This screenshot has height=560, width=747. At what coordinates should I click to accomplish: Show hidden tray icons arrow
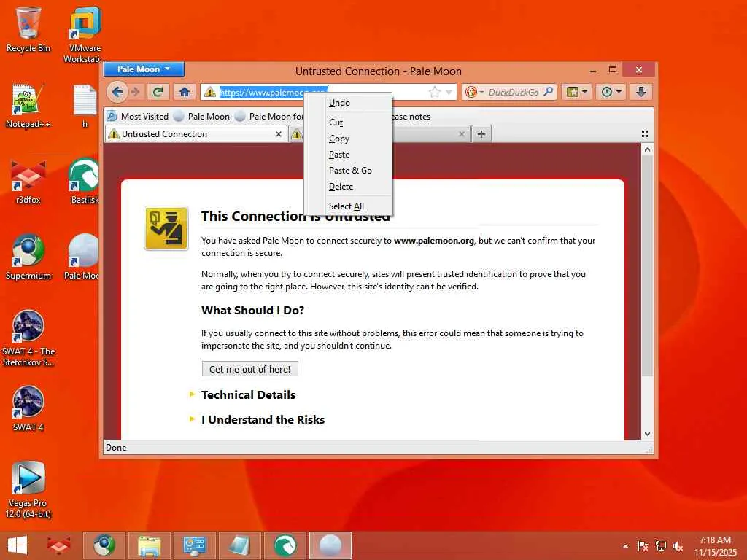[625, 546]
